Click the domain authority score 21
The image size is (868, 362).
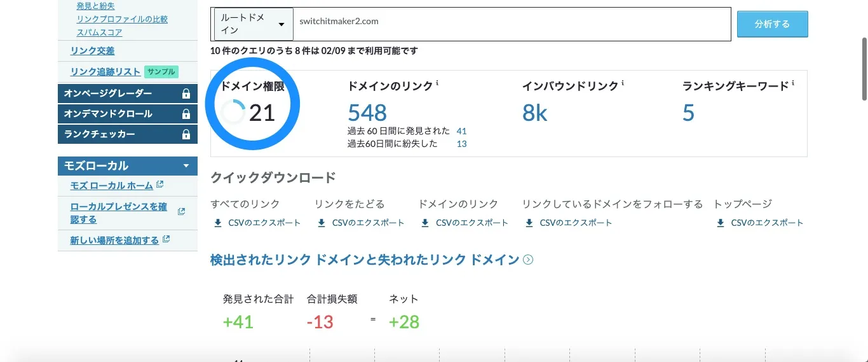tap(262, 113)
